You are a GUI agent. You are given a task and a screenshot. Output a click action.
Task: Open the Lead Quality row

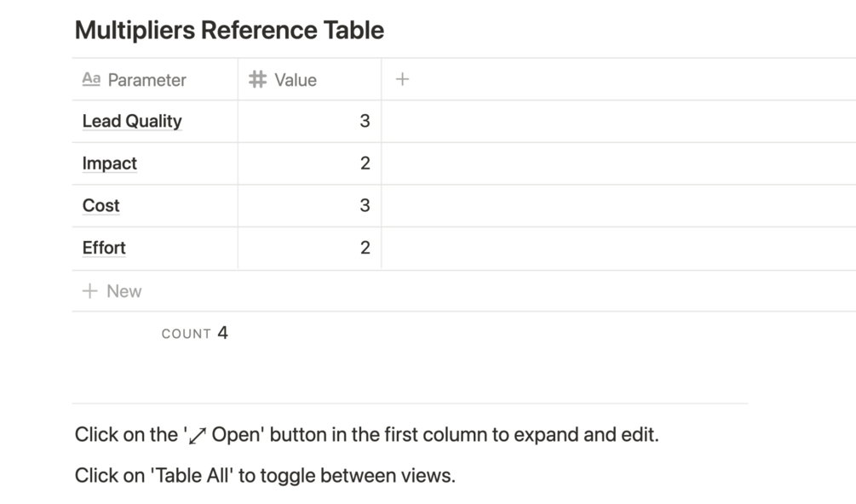tap(132, 121)
